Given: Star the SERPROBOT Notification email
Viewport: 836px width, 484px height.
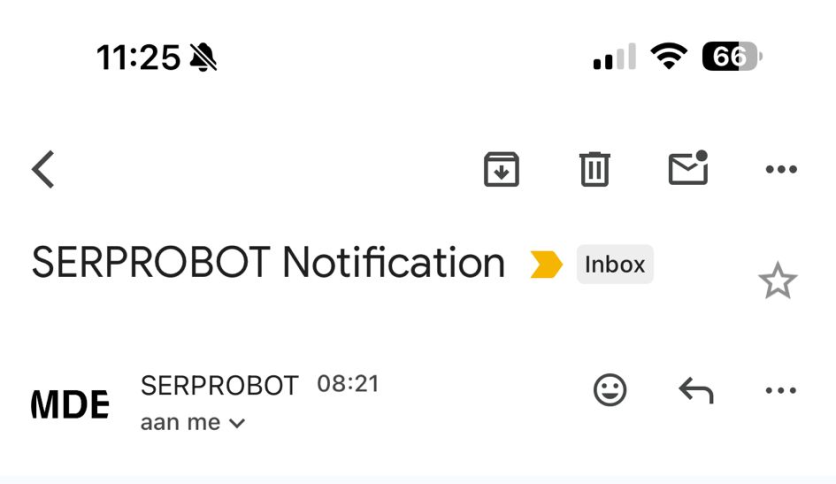Looking at the screenshot, I should [x=777, y=282].
